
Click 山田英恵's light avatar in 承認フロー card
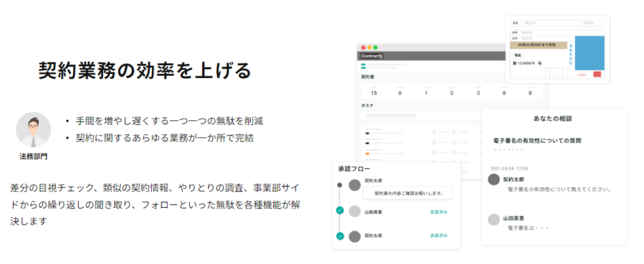click(355, 211)
